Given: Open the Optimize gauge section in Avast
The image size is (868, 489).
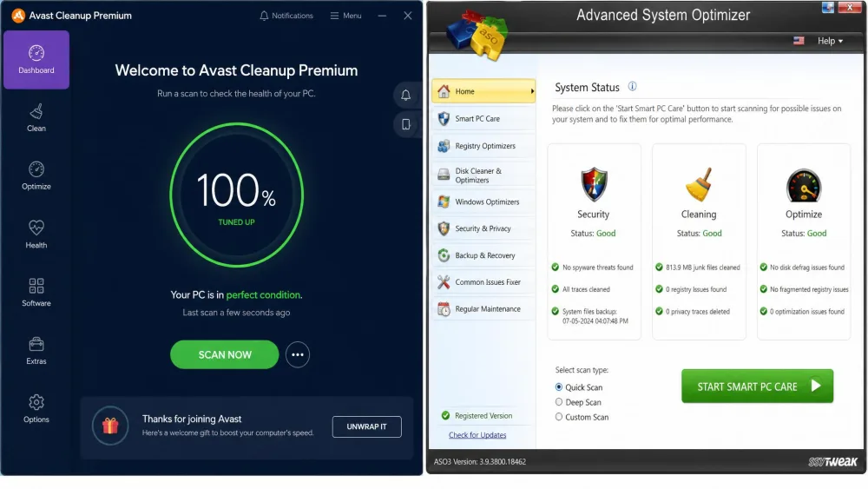Looking at the screenshot, I should pyautogui.click(x=36, y=175).
